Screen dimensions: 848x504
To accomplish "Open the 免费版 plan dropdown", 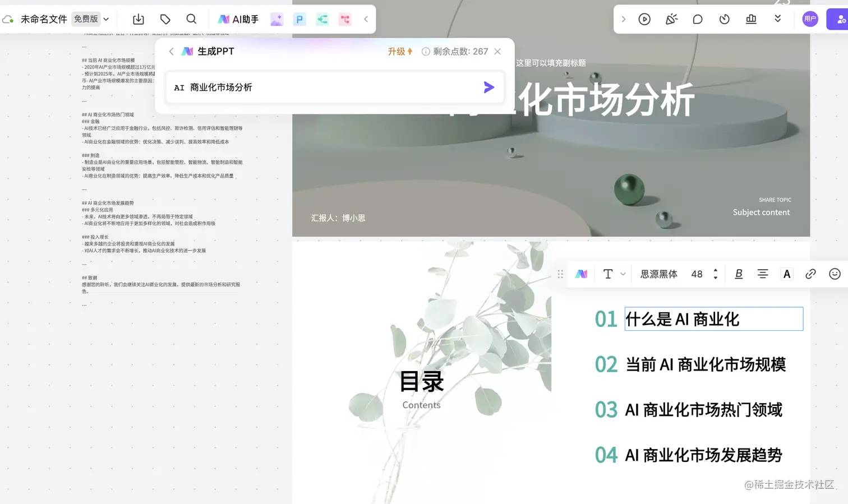I will coord(87,19).
